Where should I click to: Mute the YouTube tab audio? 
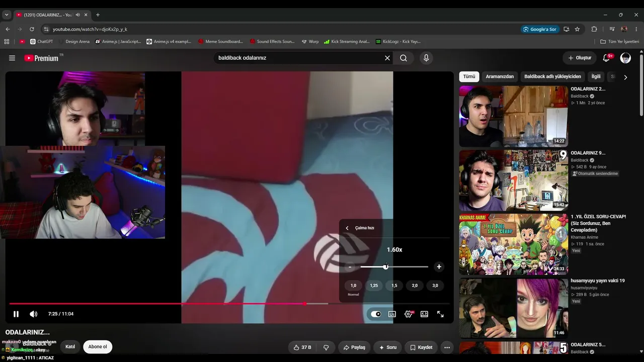(x=77, y=15)
